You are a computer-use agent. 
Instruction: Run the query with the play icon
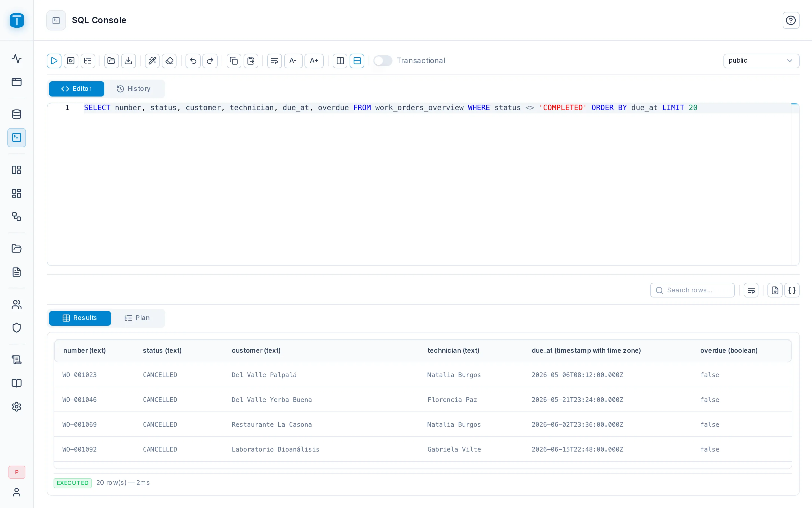click(x=54, y=61)
